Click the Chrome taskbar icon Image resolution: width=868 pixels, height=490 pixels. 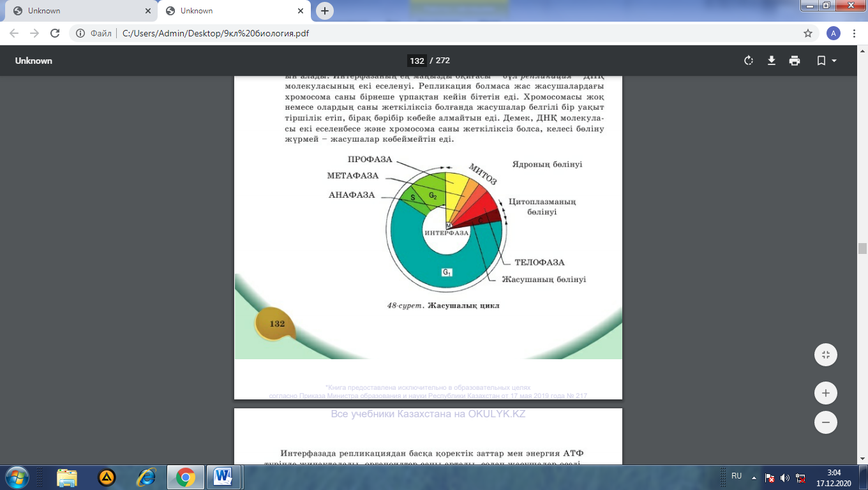(x=186, y=477)
